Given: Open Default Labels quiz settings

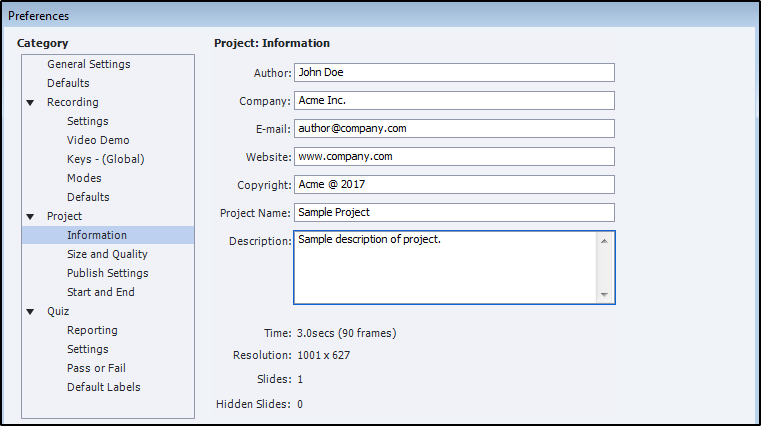Looking at the screenshot, I should click(103, 387).
